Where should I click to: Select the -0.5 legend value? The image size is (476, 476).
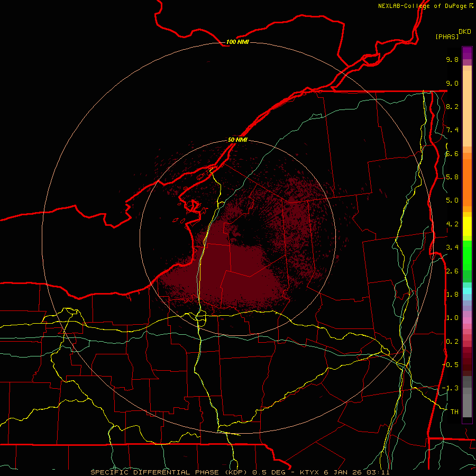point(450,364)
